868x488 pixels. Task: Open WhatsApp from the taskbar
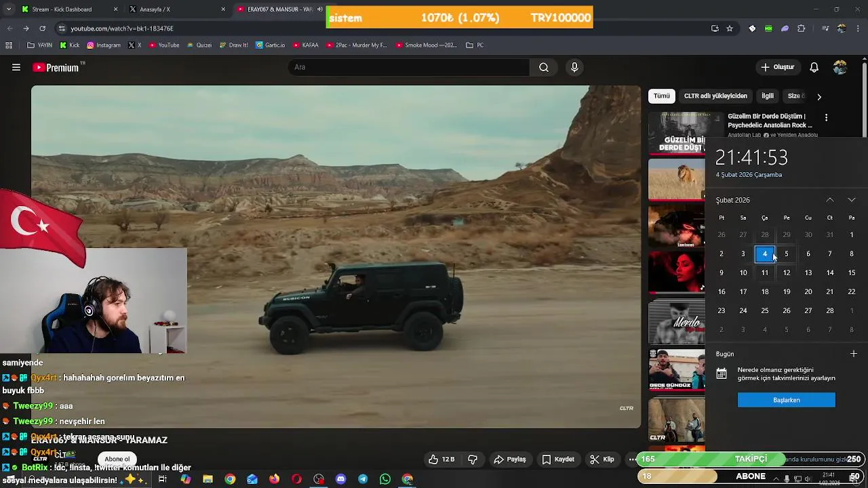click(385, 479)
